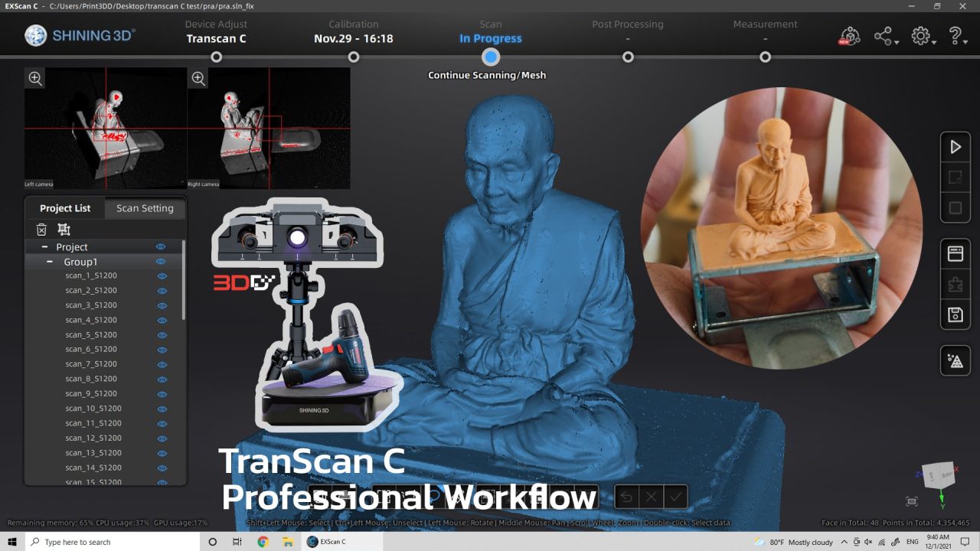The width and height of the screenshot is (980, 551).
Task: Open the settings gear dropdown
Action: click(920, 35)
